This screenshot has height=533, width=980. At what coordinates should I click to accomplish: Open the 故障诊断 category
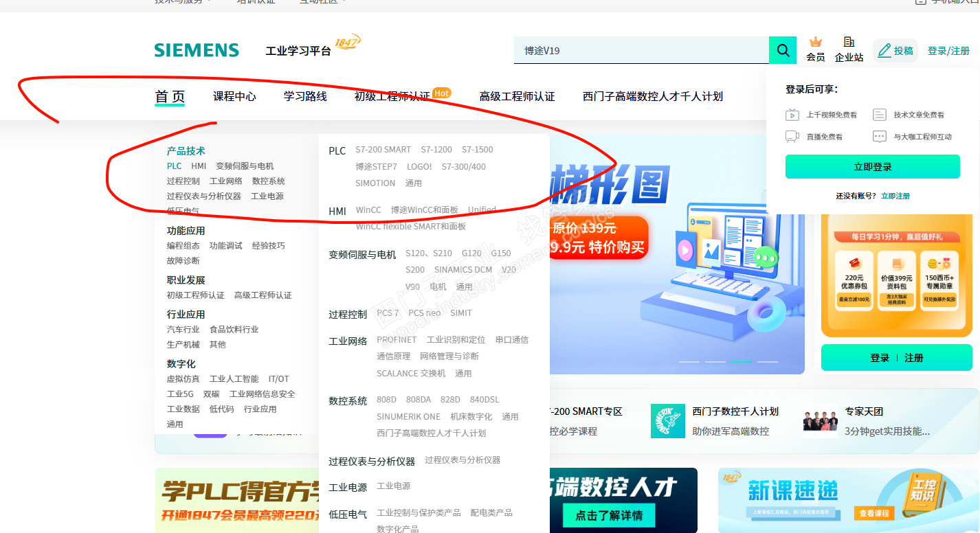tap(183, 261)
